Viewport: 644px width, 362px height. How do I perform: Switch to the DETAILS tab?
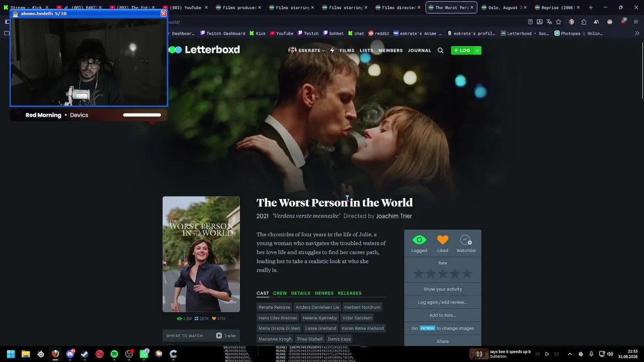(x=300, y=293)
